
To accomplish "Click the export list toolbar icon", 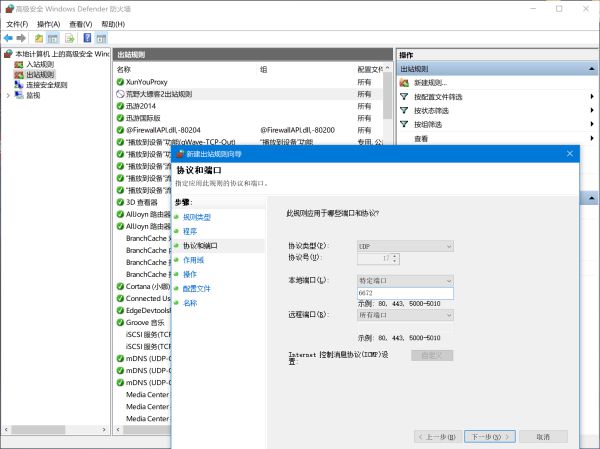I will pos(69,37).
